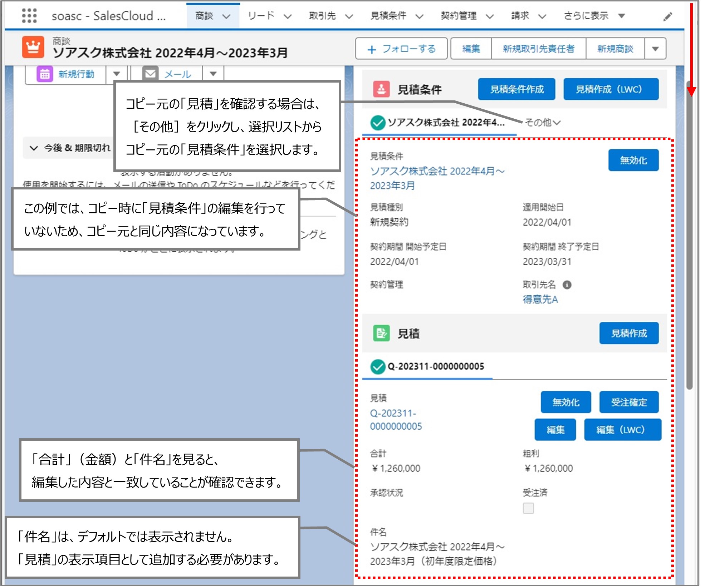Click the 受注確定 button
The image size is (725, 588).
629,402
